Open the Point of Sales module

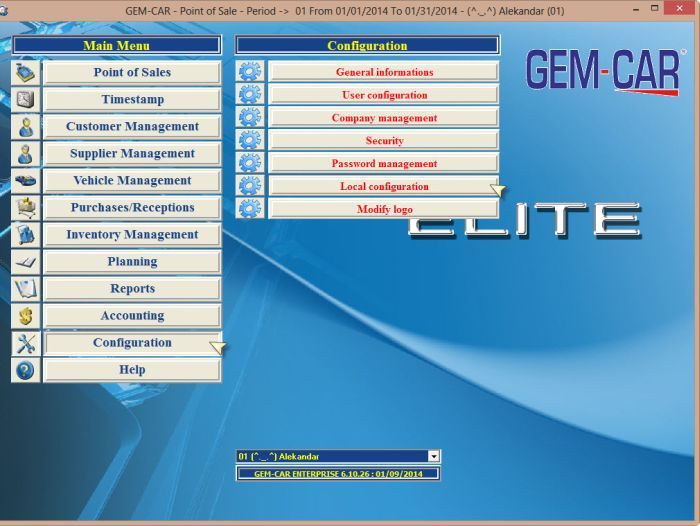[x=132, y=72]
